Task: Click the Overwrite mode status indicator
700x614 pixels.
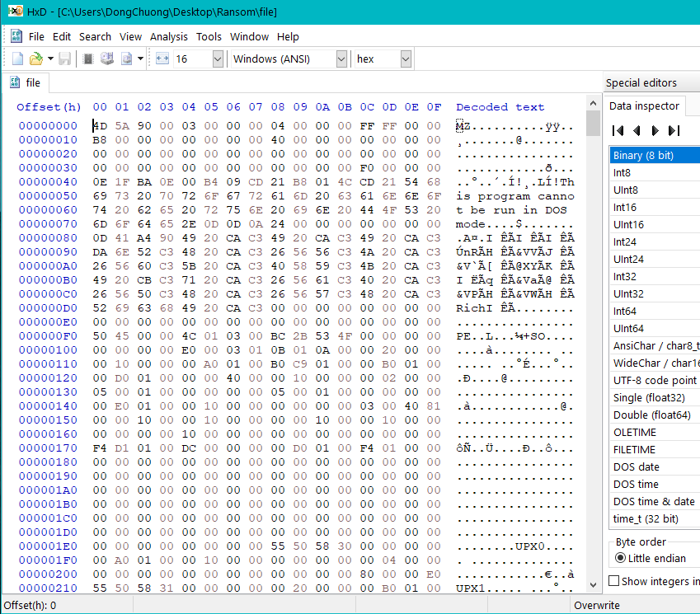Action: pos(596,605)
